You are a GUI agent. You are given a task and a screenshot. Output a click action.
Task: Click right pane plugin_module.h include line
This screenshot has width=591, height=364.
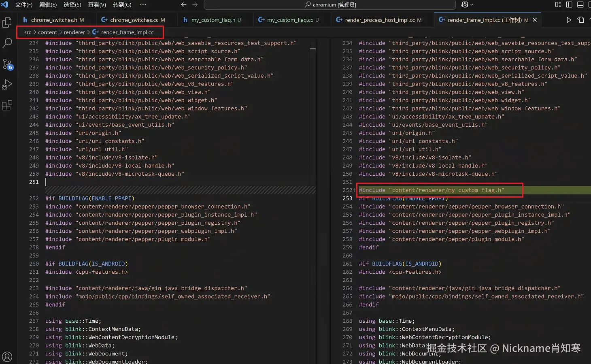click(441, 239)
